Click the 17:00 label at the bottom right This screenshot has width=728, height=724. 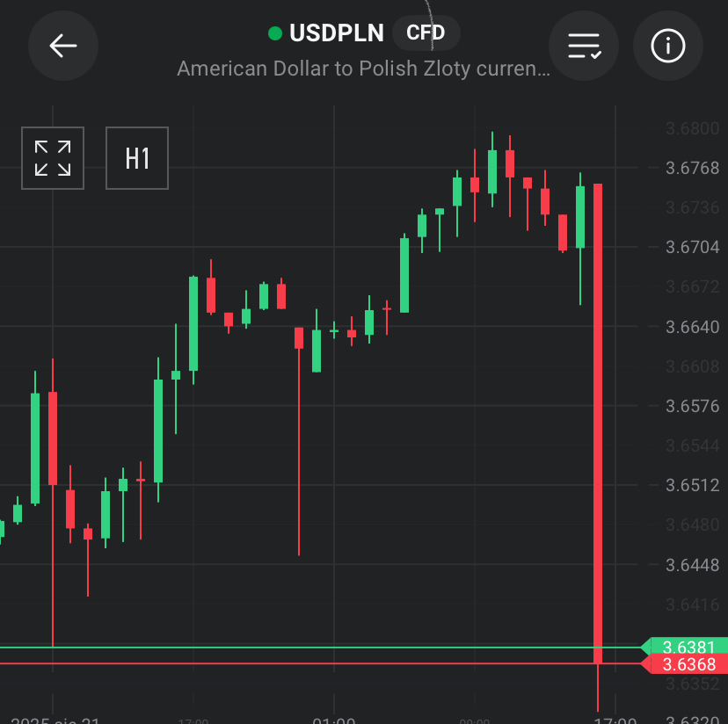tap(615, 720)
